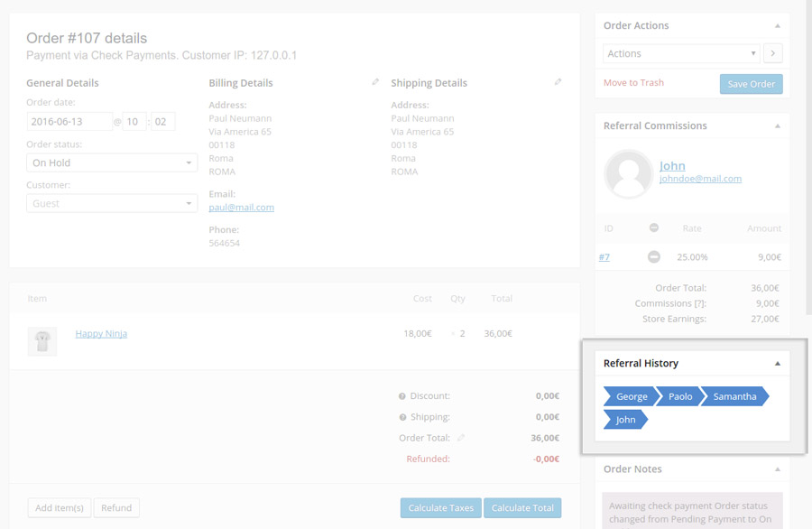This screenshot has width=812, height=529.
Task: Click the Save Order button
Action: coord(751,84)
